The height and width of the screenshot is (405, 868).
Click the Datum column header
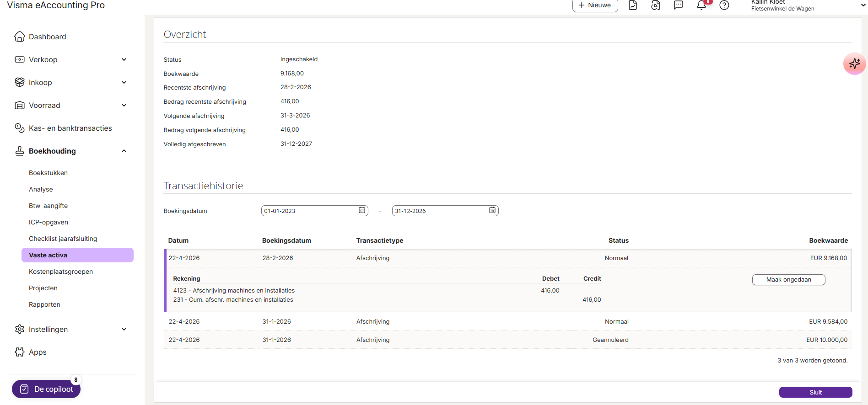tap(178, 240)
